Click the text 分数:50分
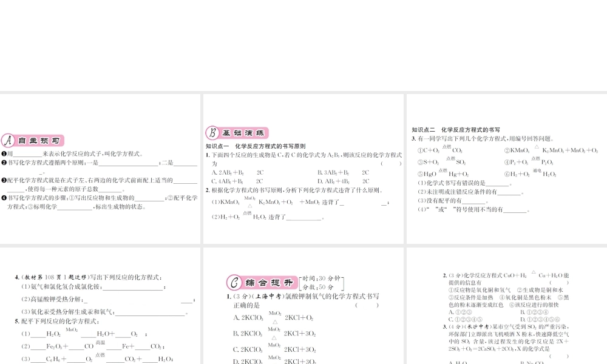The image size is (607, 364). click(318, 287)
